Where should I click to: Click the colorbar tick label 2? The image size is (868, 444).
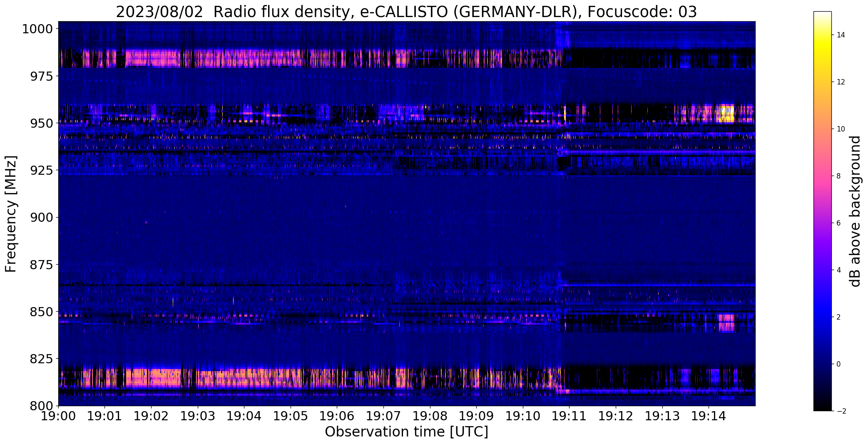tap(839, 317)
